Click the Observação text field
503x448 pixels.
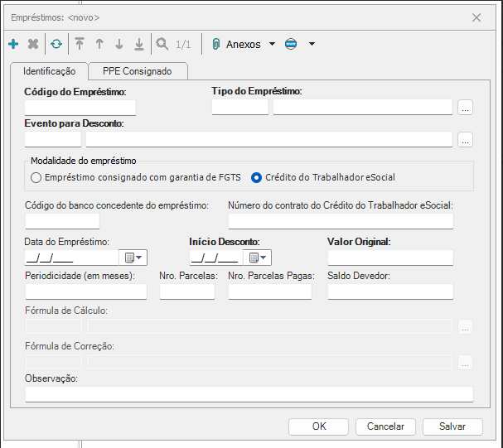pos(249,394)
